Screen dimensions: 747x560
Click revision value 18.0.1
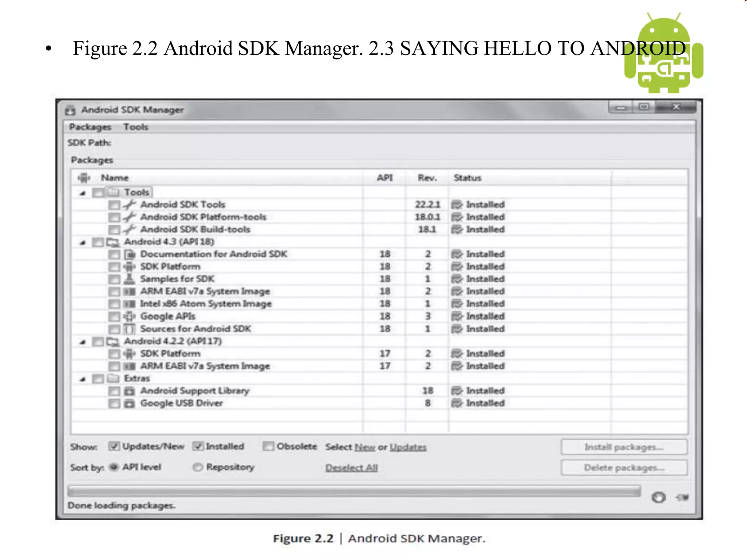(x=427, y=217)
